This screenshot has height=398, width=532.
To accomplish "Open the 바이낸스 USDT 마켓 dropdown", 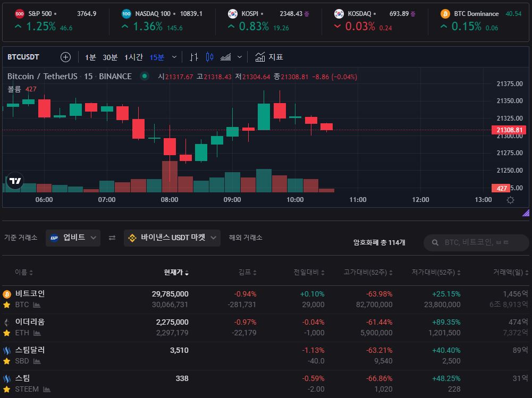I will click(x=172, y=238).
